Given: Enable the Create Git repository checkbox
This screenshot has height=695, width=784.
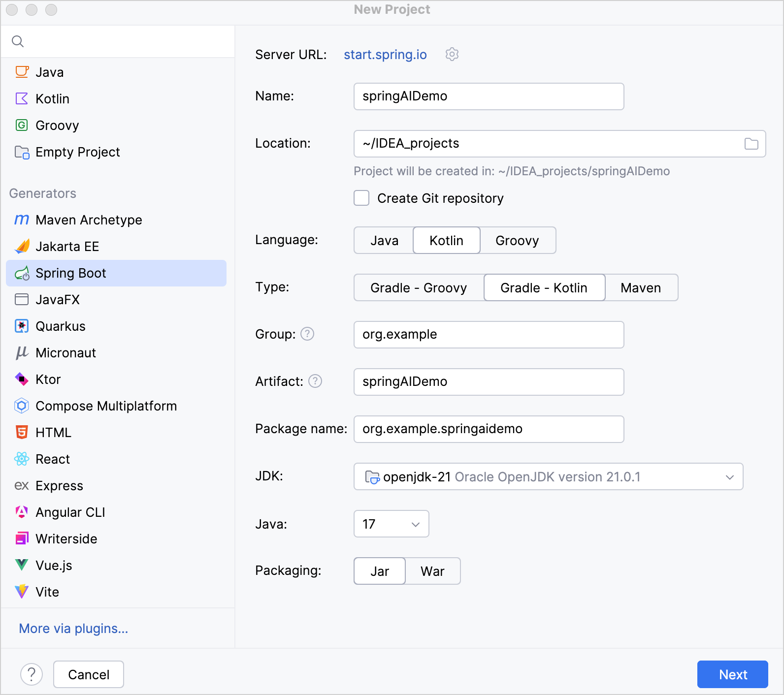Looking at the screenshot, I should tap(362, 198).
